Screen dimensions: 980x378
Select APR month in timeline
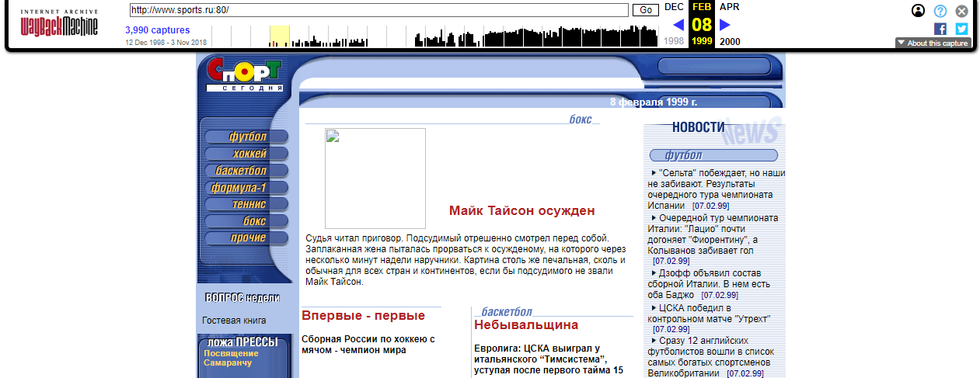click(730, 7)
